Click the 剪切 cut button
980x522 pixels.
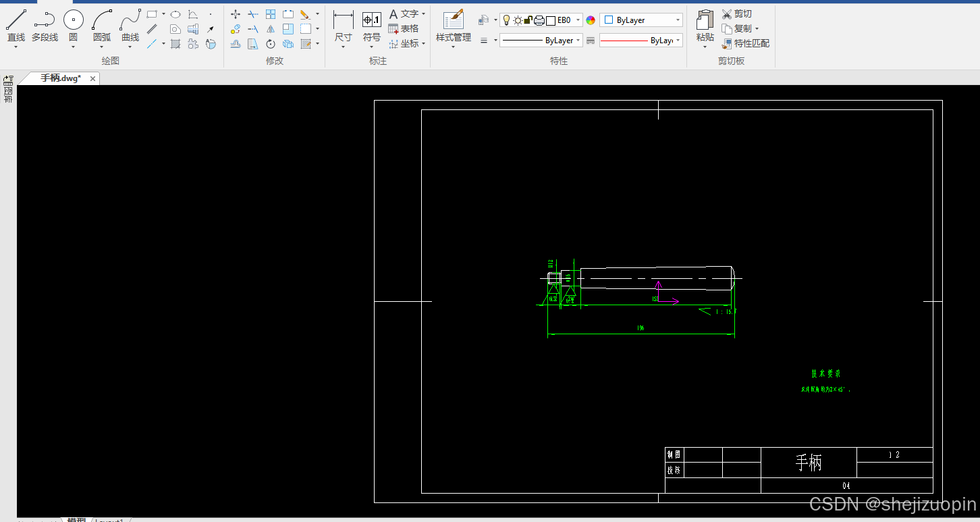(736, 14)
